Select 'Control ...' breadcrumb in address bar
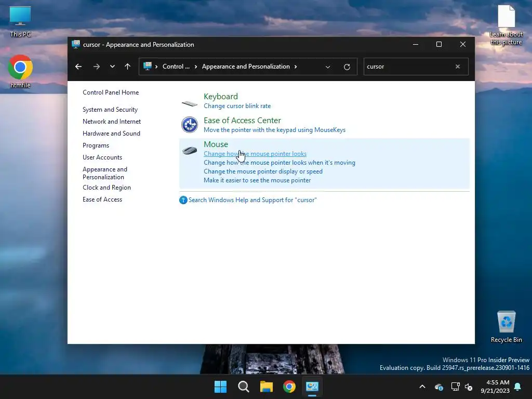Viewport: 532px width, 399px height. tap(176, 66)
